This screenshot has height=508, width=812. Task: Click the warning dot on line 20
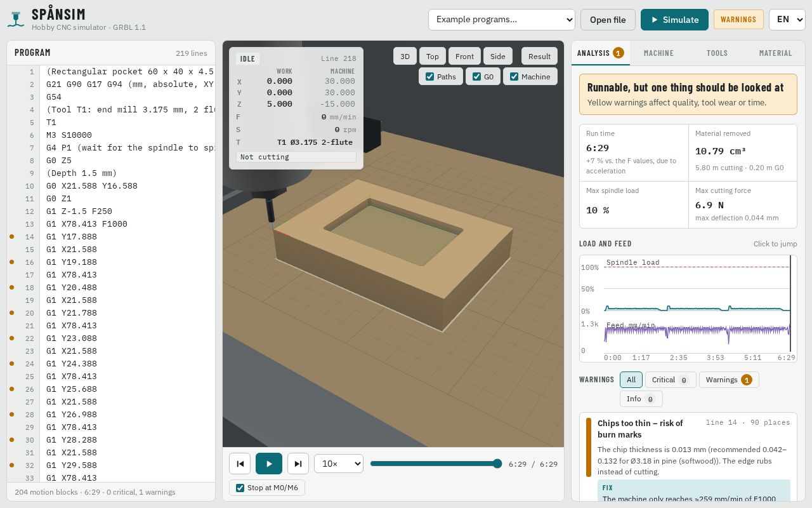tap(11, 313)
